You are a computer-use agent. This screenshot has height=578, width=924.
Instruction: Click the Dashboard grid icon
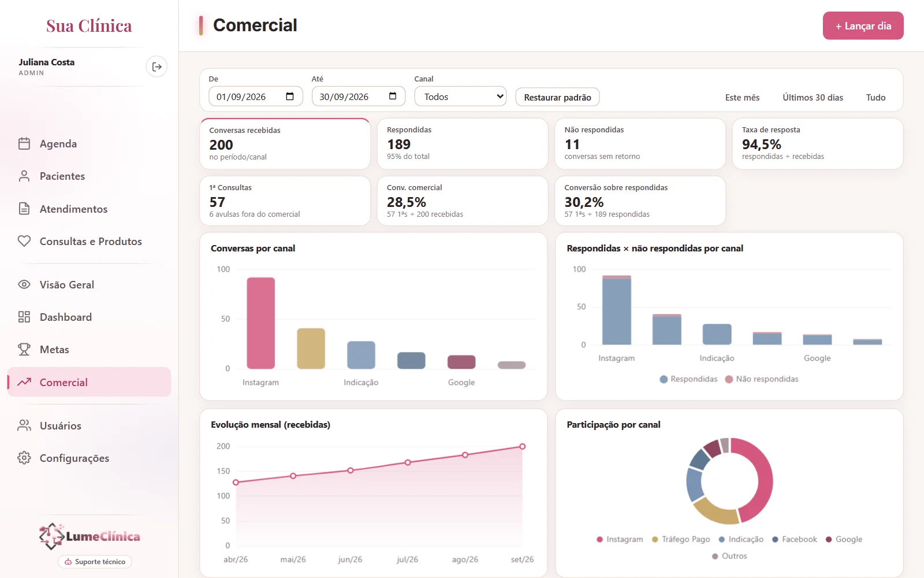click(24, 317)
